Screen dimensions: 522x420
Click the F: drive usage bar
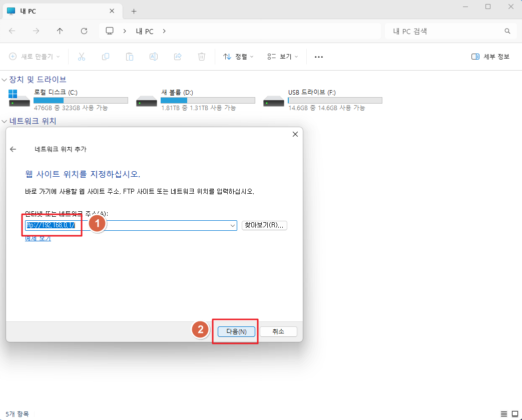[x=335, y=100]
